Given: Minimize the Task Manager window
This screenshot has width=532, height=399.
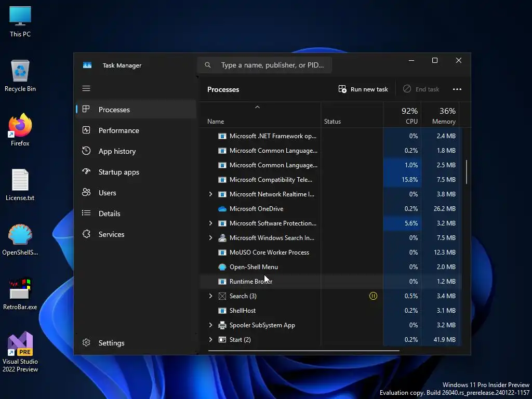Looking at the screenshot, I should 411,60.
